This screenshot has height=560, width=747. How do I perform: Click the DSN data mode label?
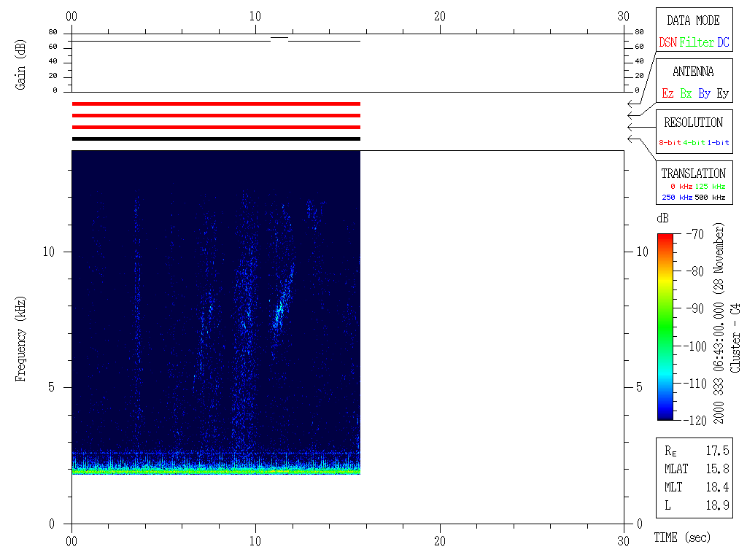tap(667, 43)
